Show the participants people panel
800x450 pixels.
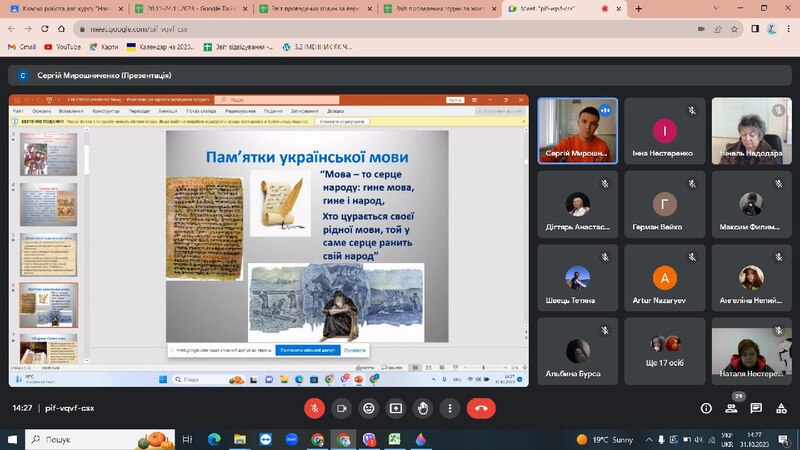click(x=731, y=408)
